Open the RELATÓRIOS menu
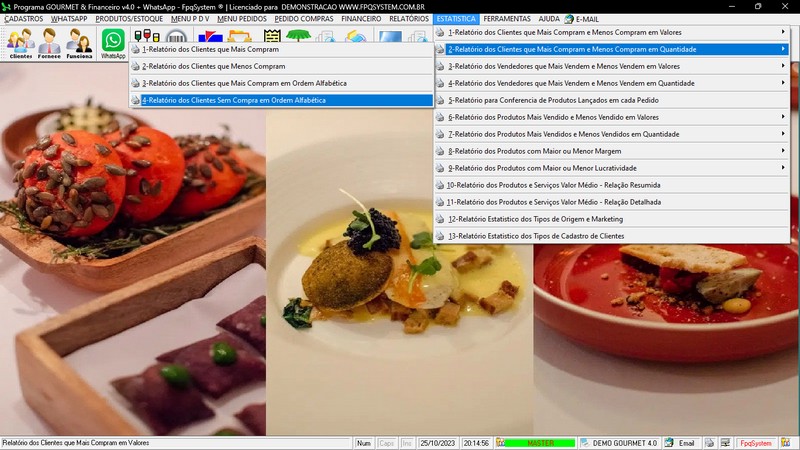 [409, 19]
